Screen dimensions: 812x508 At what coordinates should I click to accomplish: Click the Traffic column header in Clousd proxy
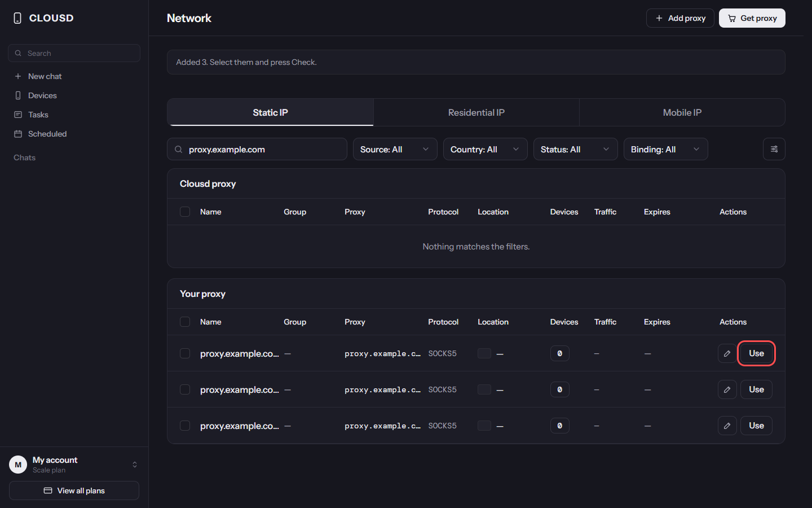pyautogui.click(x=605, y=212)
